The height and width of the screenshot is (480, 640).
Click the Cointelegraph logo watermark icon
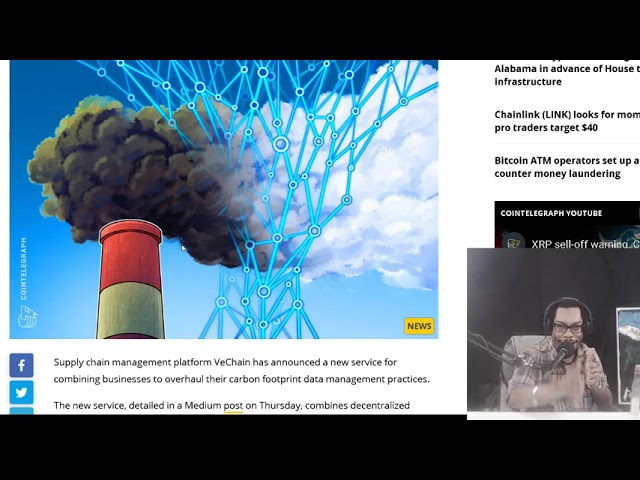coord(28,317)
